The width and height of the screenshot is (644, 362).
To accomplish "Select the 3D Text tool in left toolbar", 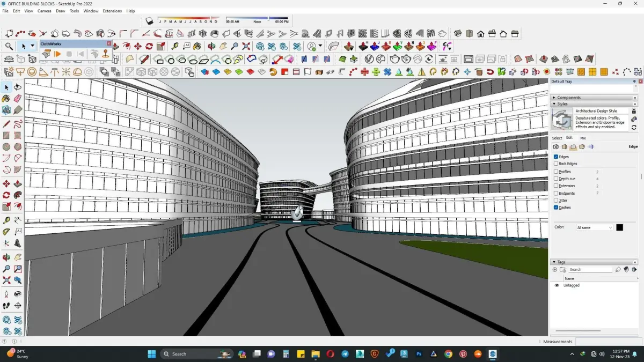I will coord(18,243).
